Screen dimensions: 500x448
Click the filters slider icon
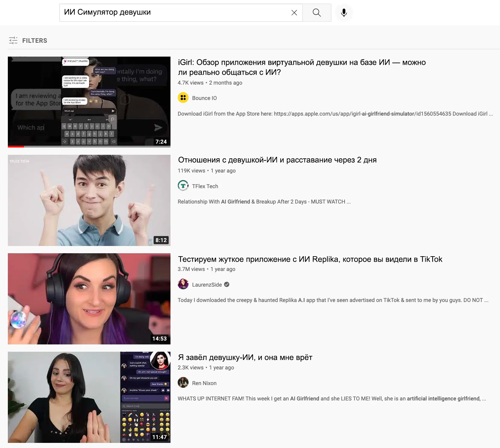(13, 40)
